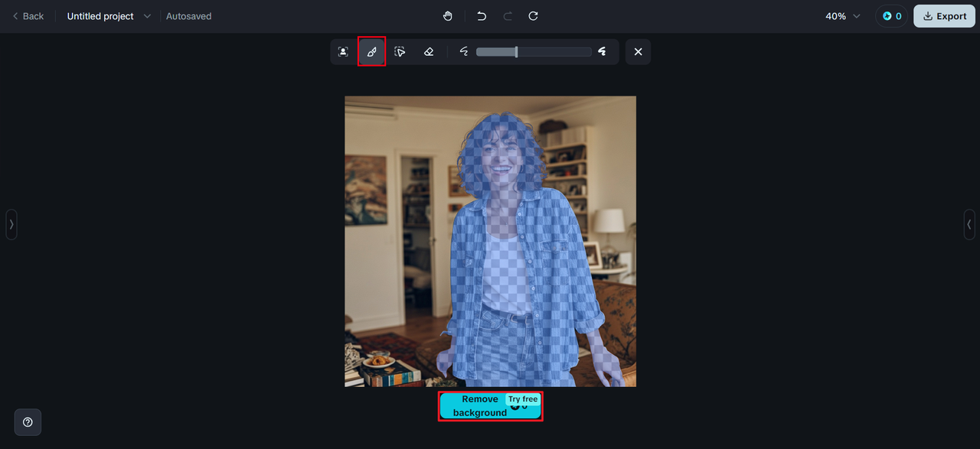Adjust the brush size slider

(x=534, y=52)
